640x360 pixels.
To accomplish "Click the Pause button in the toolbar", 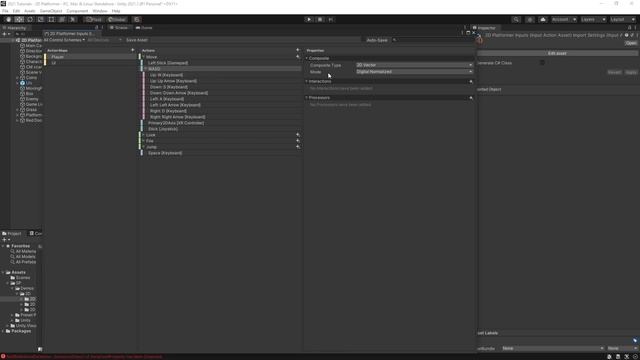I will point(320,20).
